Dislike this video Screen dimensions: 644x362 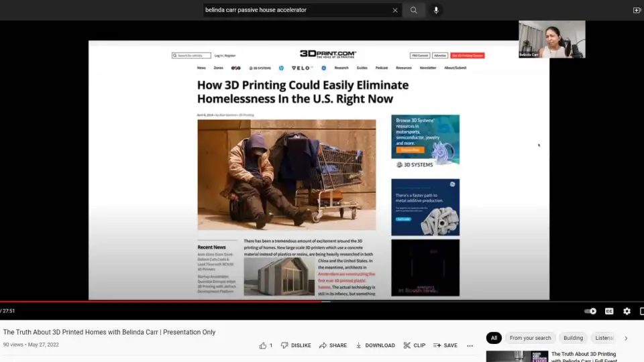pos(296,345)
